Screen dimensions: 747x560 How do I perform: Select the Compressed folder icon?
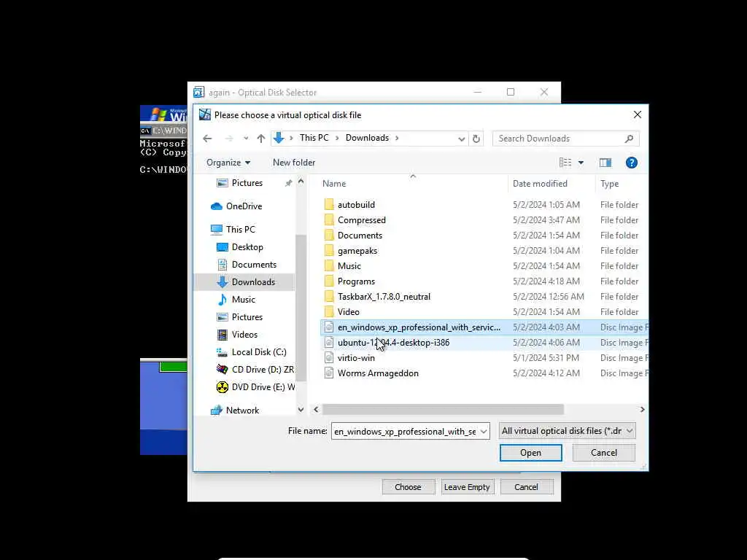329,220
